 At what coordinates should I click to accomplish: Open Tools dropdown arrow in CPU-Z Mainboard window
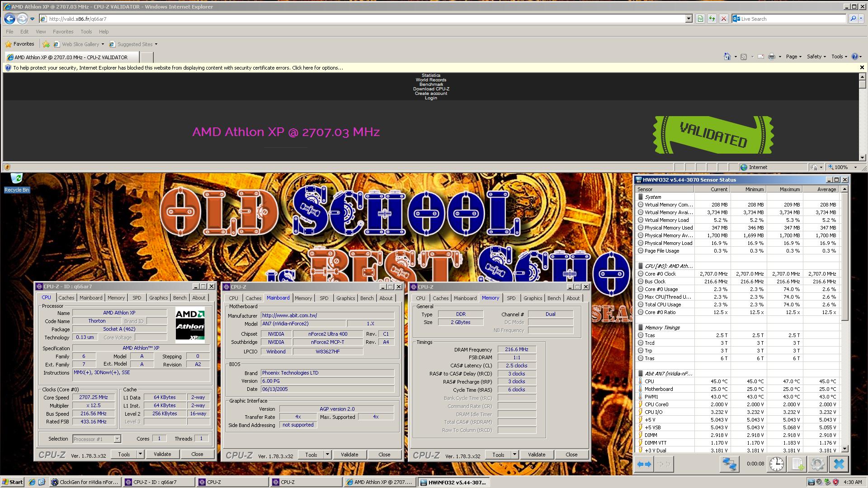click(327, 455)
